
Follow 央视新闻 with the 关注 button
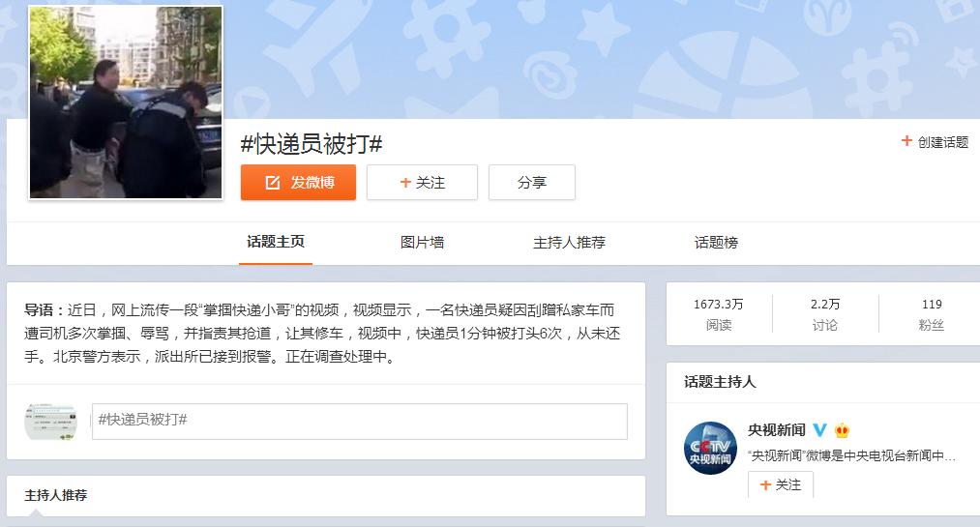pyautogui.click(x=781, y=484)
